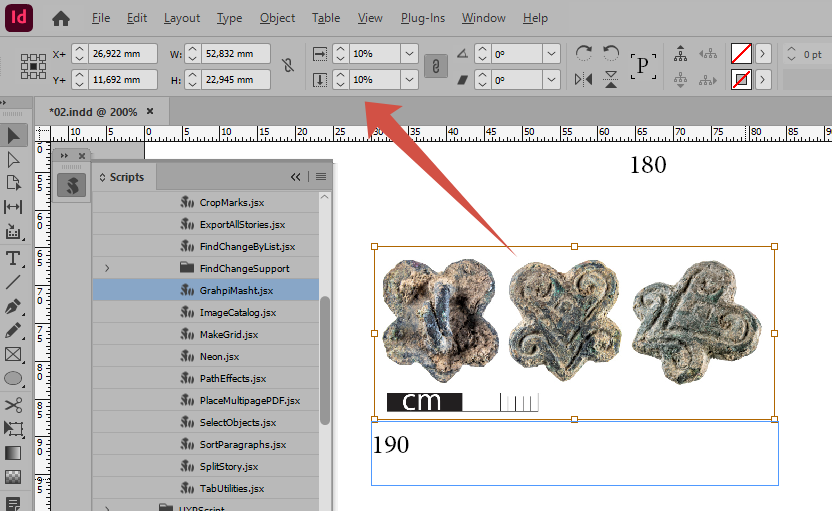Flip the selection vertically
This screenshot has width=832, height=511.
coord(611,80)
